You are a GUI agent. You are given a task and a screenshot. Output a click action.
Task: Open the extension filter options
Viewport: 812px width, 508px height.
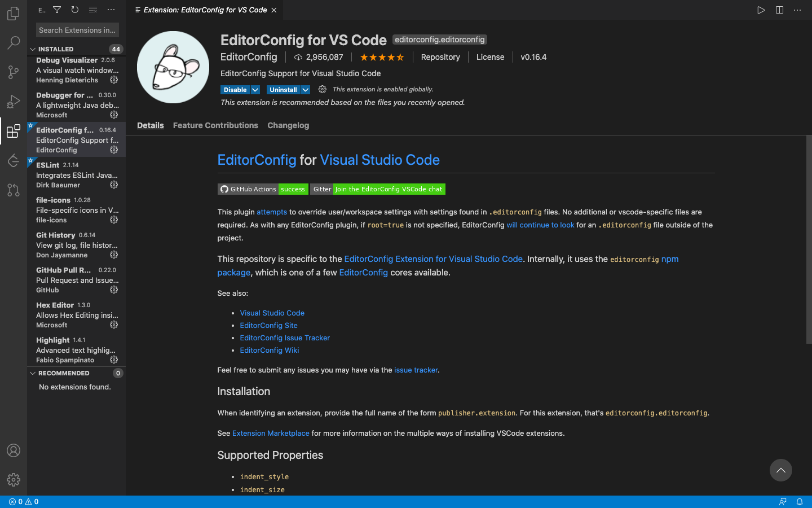(x=56, y=10)
